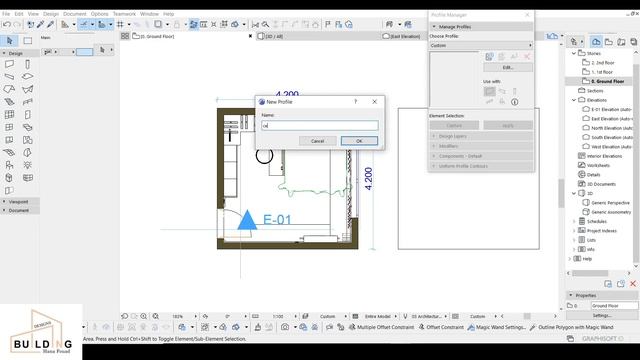Screen dimensions: 640x360
Task: Open the Document menu
Action: click(75, 14)
